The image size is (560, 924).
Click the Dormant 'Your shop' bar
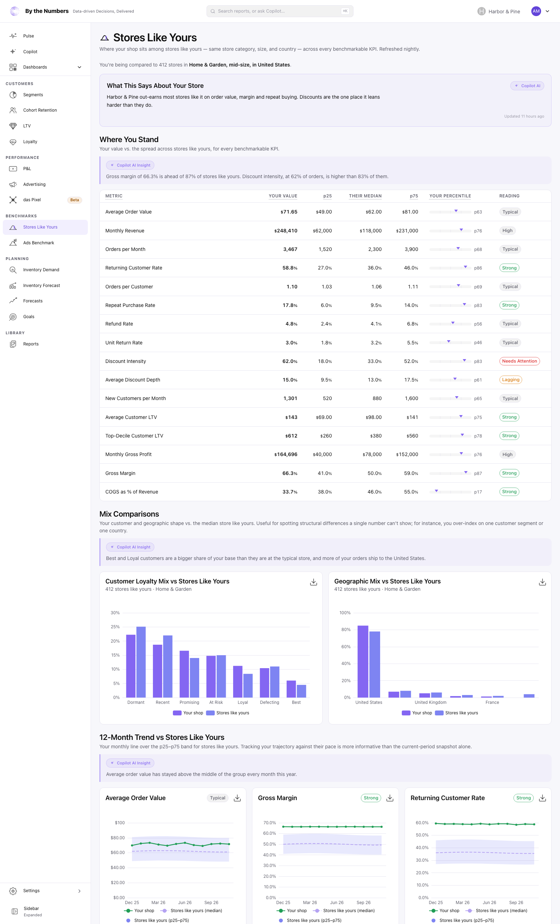131,666
